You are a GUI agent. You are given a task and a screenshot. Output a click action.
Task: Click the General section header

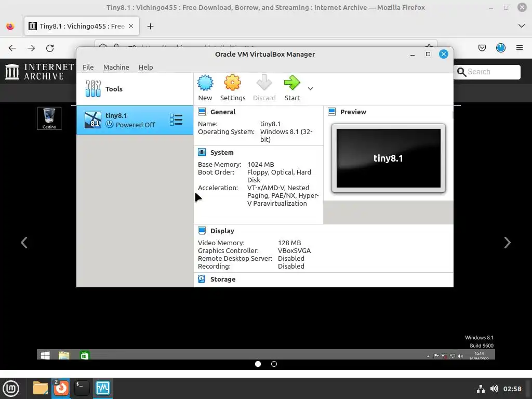[222, 112]
